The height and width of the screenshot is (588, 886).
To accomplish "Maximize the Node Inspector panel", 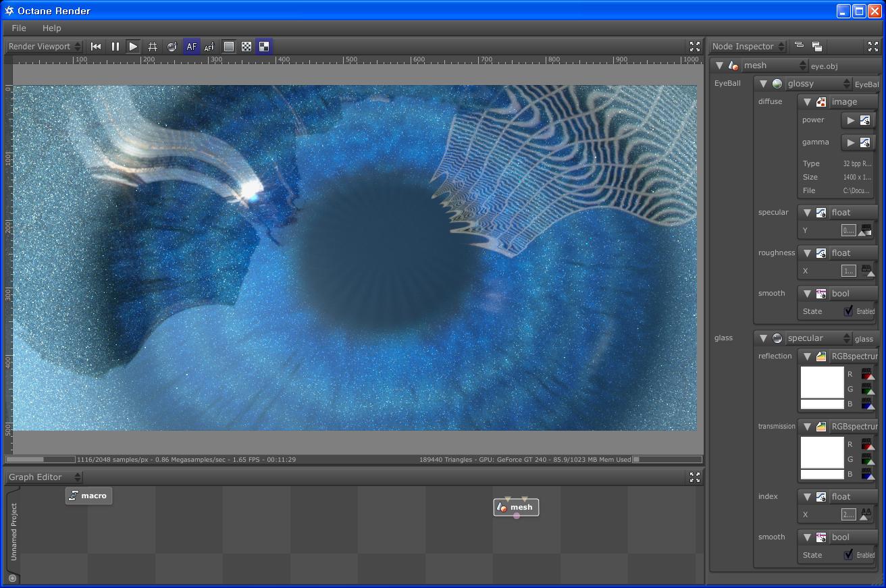I will coord(872,47).
